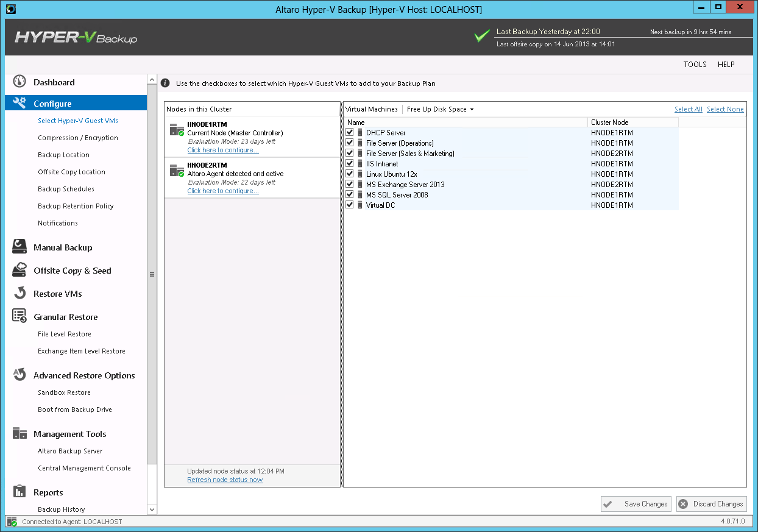Toggle the Linux Ubuntu 12x checkbox
758x532 pixels.
point(350,174)
